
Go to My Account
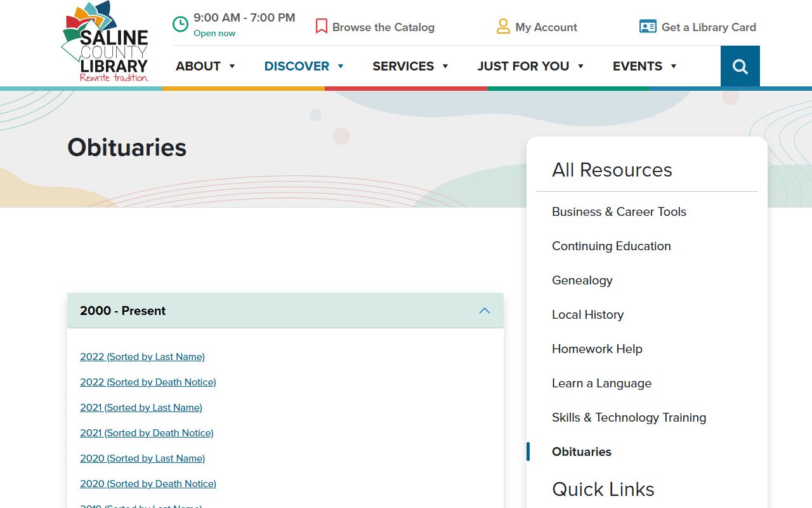pyautogui.click(x=546, y=27)
